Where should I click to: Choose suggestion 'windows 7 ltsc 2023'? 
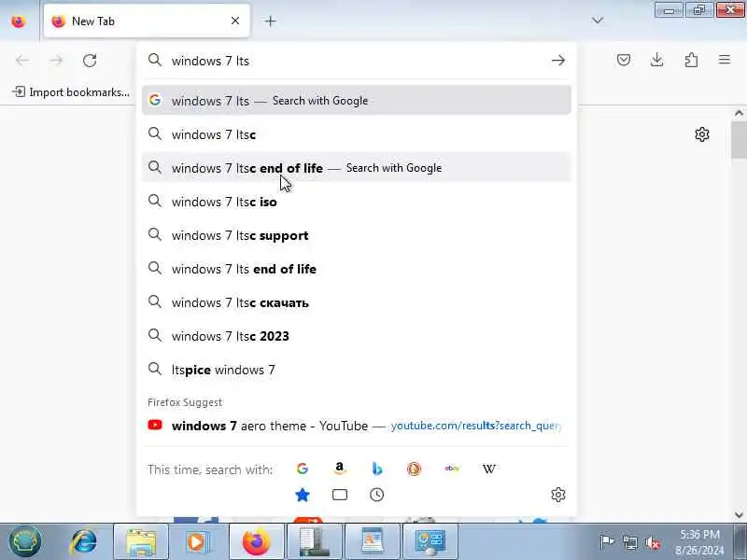coord(357,336)
